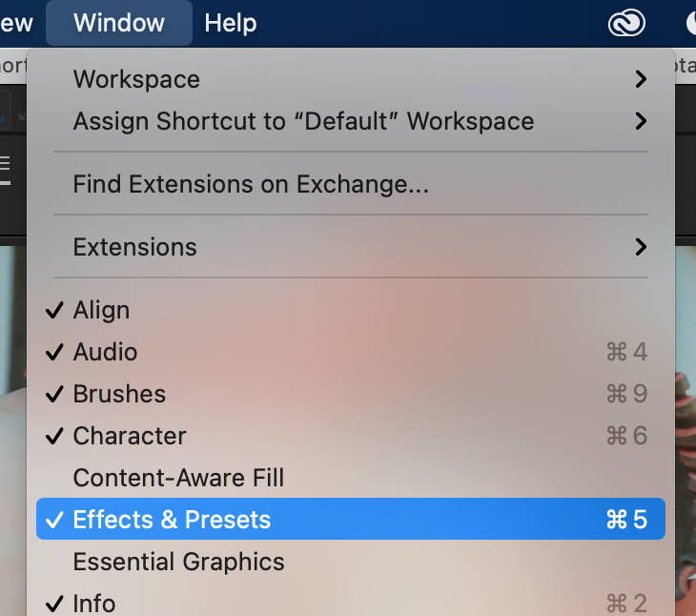The height and width of the screenshot is (616, 696).
Task: Open the Help menu
Action: click(231, 23)
